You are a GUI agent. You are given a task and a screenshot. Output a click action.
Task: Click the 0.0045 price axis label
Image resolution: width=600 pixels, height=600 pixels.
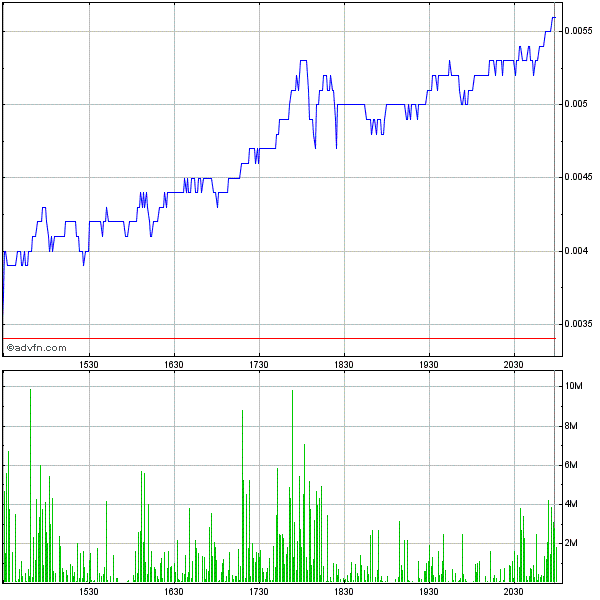tap(578, 178)
